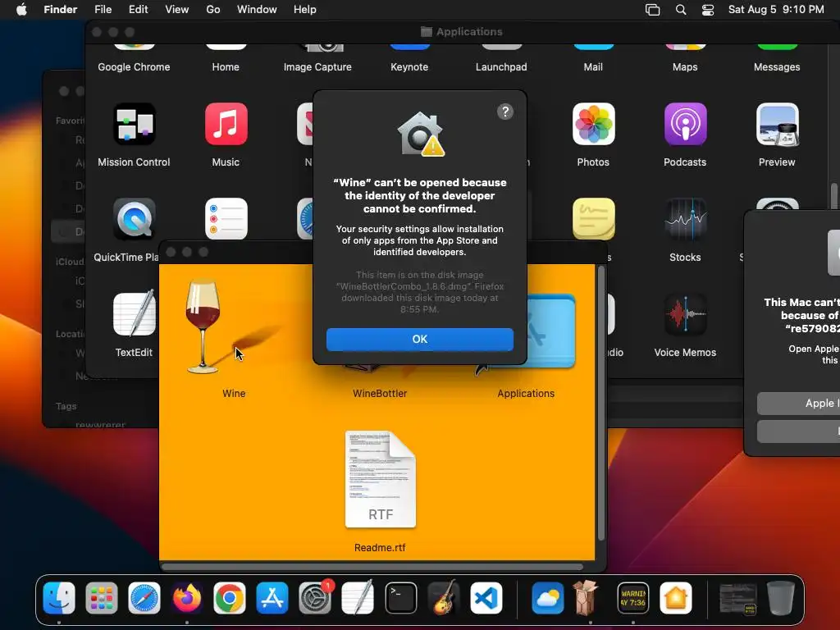The image size is (840, 630).
Task: Select the Wine glass icon in disk image
Action: point(203,326)
